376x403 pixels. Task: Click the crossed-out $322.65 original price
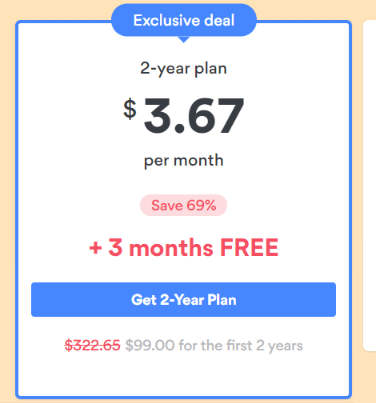[92, 345]
